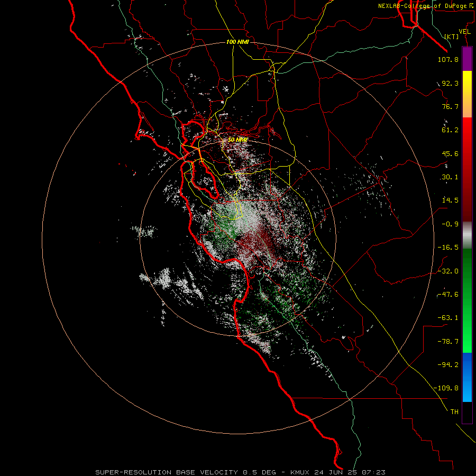Pick the blue segment of velocity scale
This screenshot has height=476, width=476.
pos(467,377)
